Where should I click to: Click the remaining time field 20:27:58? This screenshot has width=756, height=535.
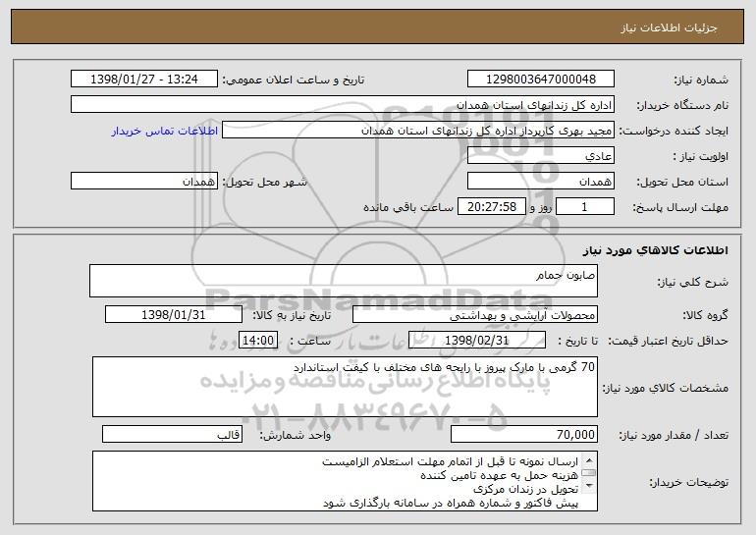(x=491, y=207)
